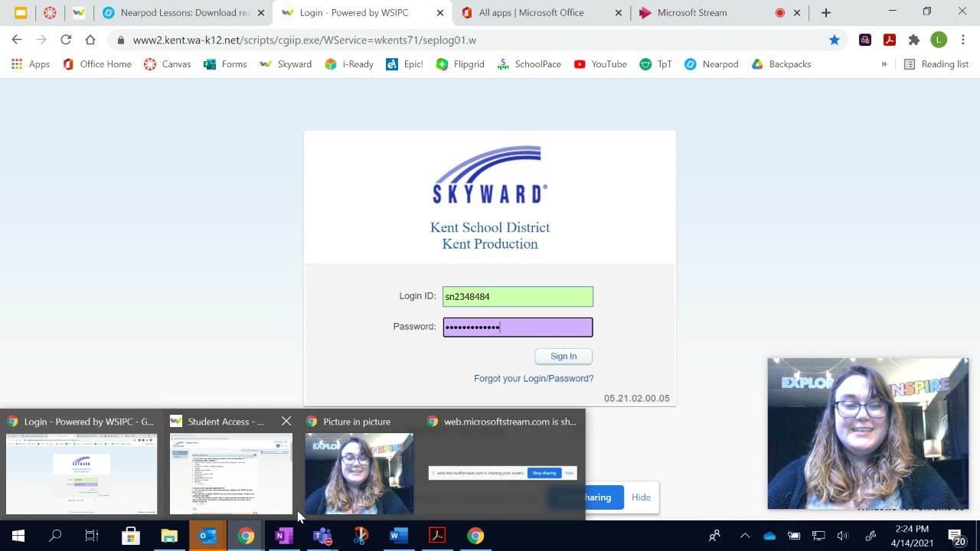Click the floating webcam picture-in-picture video

point(868,433)
